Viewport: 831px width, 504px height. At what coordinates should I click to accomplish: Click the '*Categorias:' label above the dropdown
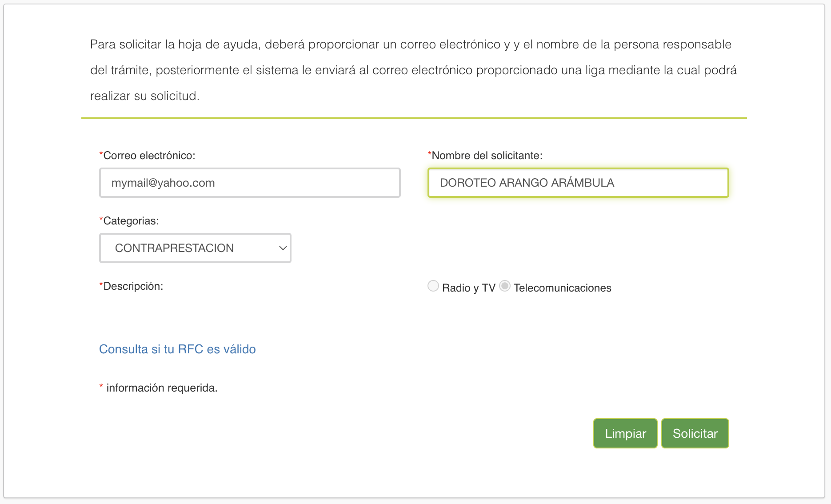point(129,221)
